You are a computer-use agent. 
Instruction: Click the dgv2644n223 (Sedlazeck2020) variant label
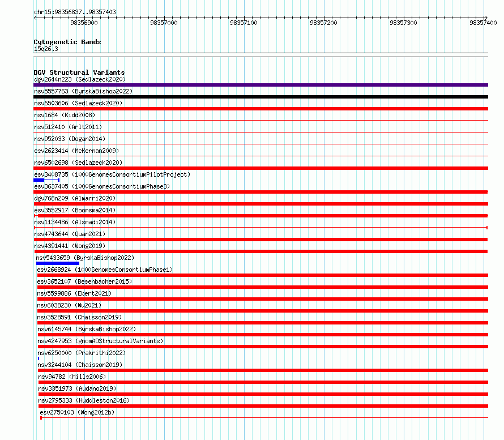[x=80, y=79]
